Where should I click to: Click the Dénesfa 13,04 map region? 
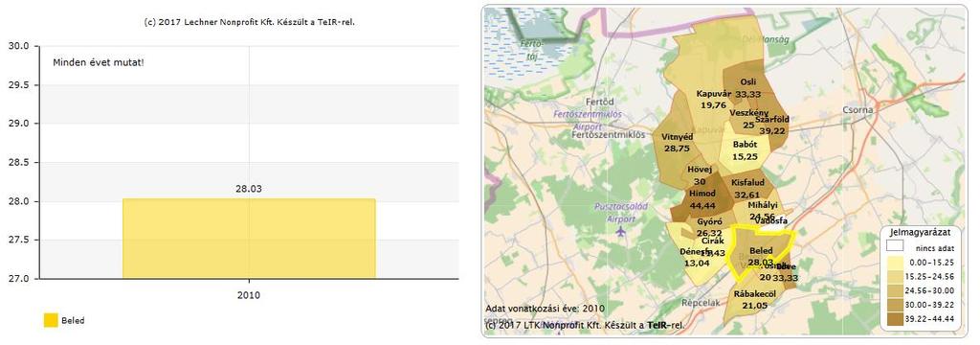[x=697, y=258]
